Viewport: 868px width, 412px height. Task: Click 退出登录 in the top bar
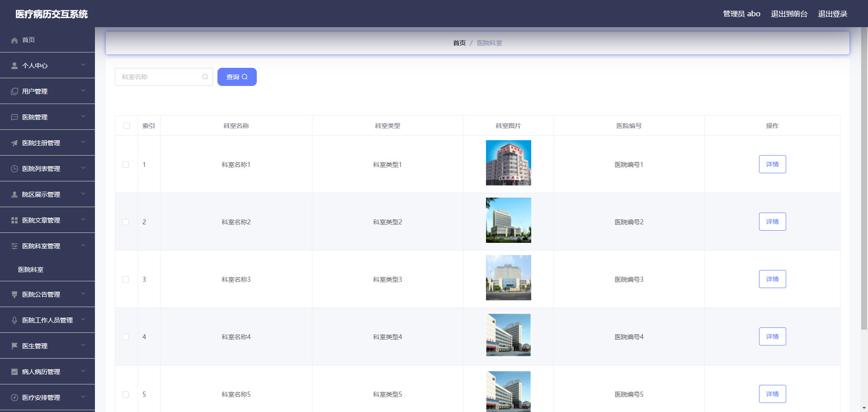832,14
